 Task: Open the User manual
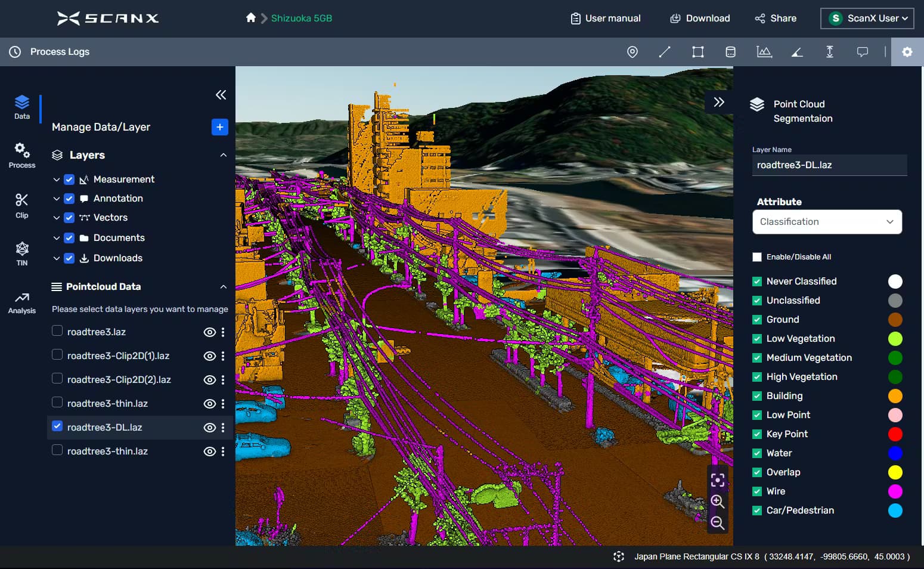605,18
